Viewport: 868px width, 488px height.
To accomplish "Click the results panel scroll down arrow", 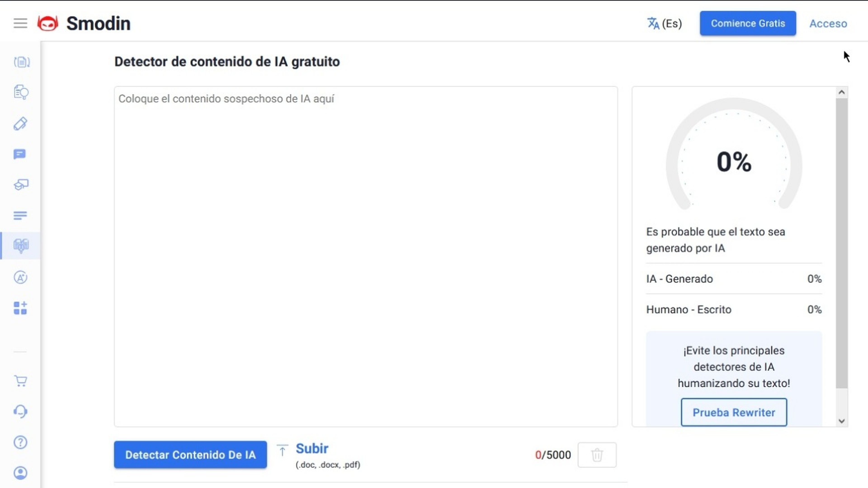I will 842,421.
